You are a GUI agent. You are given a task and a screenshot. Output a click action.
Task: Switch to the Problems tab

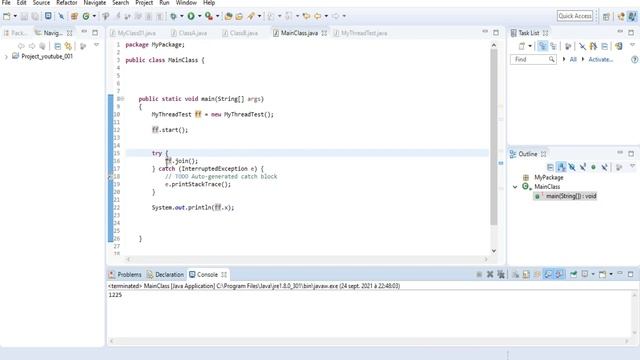pyautogui.click(x=125, y=275)
